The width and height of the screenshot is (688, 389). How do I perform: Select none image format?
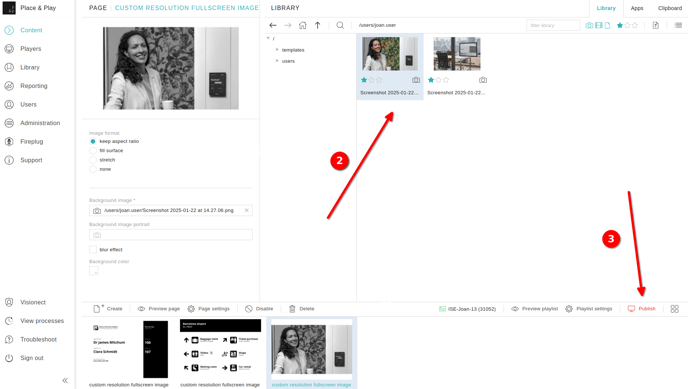[x=93, y=169]
